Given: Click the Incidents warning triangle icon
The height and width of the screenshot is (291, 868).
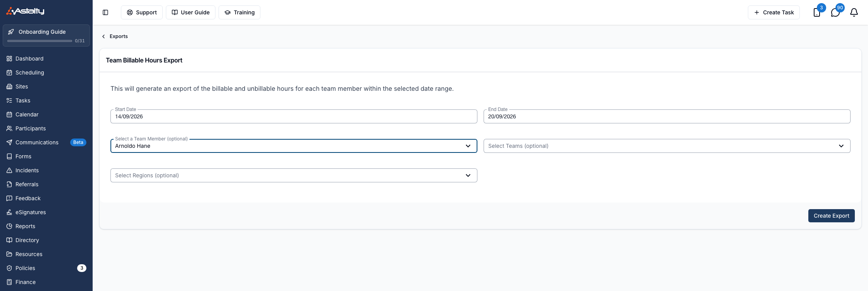Looking at the screenshot, I should [x=9, y=170].
